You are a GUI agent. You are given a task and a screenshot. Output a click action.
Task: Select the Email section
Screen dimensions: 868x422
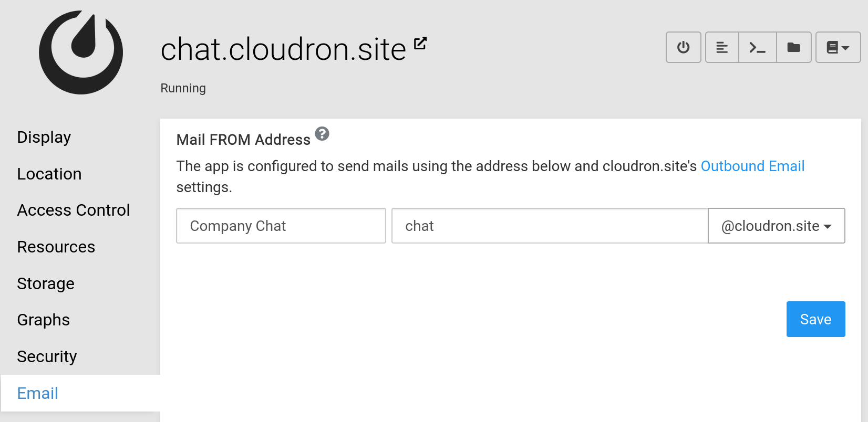pos(38,393)
